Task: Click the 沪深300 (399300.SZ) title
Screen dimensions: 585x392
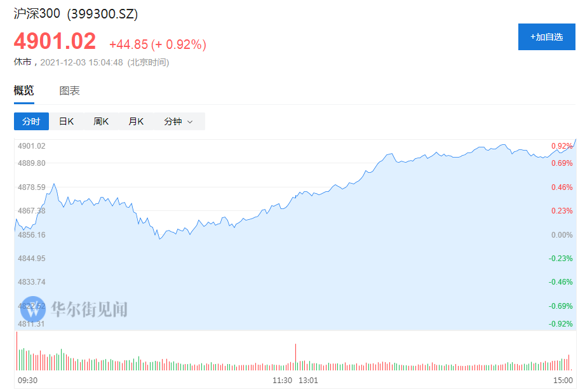Action: (x=76, y=13)
